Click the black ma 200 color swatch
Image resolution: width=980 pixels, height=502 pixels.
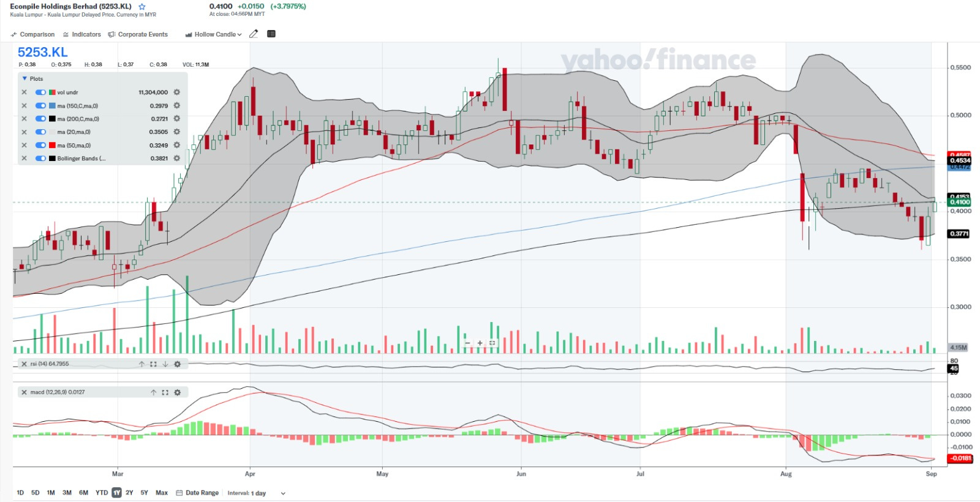click(52, 119)
